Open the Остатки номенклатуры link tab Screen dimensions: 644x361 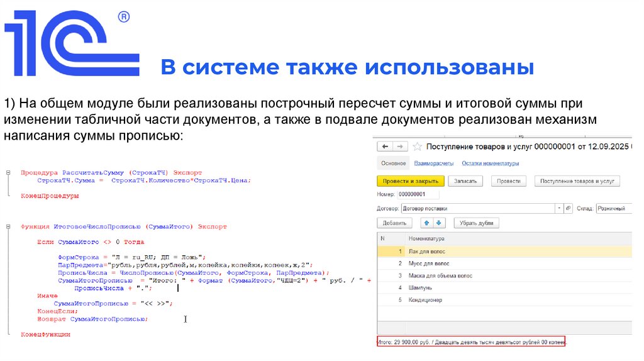pyautogui.click(x=491, y=164)
